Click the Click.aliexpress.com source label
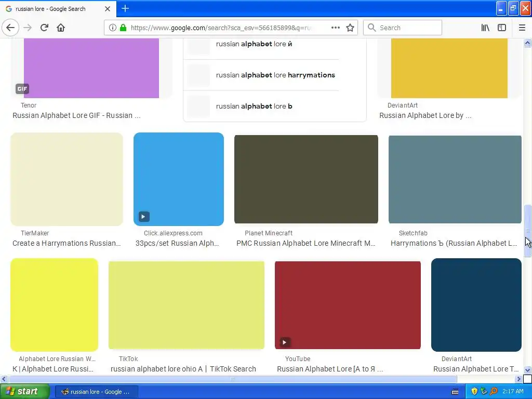This screenshot has width=532, height=399. click(173, 233)
